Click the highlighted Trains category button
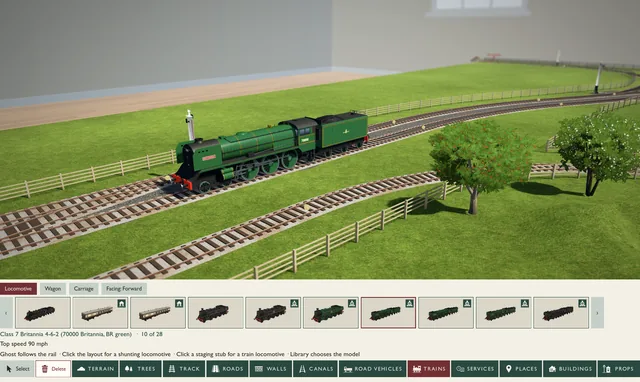640x382 pixels. 429,369
